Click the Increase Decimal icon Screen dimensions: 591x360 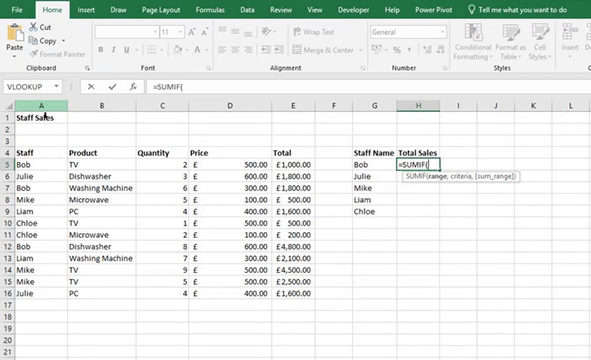[x=427, y=49]
